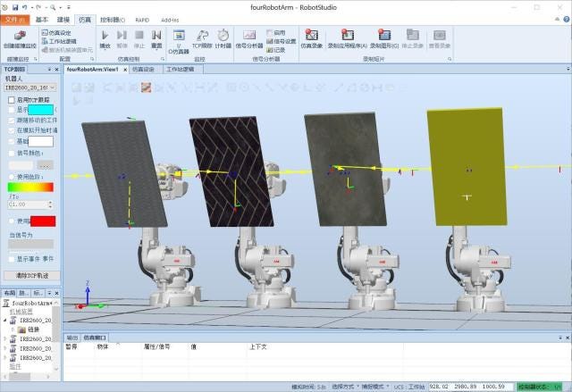
Task: Switch to the RAPID ribbon tab
Action: coord(142,20)
